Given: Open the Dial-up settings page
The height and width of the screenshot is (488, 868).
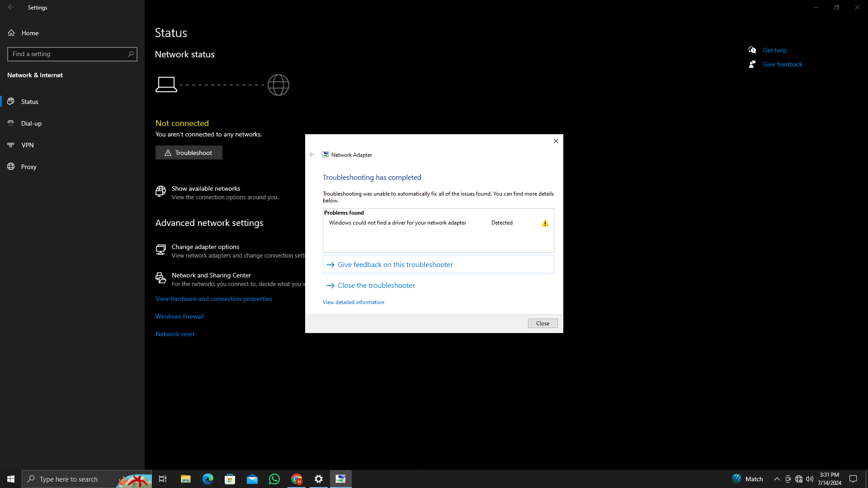Looking at the screenshot, I should [x=31, y=123].
